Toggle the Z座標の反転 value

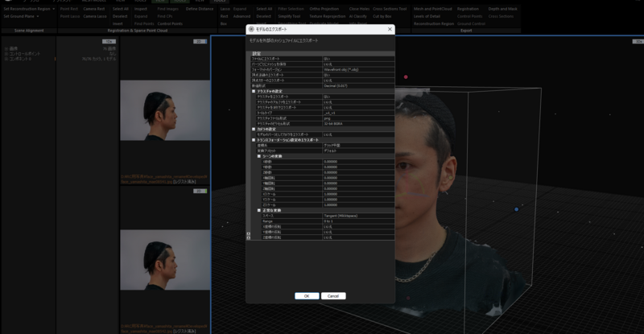358,237
